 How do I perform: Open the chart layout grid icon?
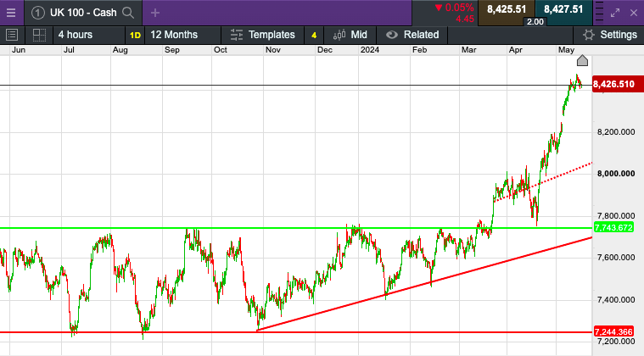click(x=39, y=35)
